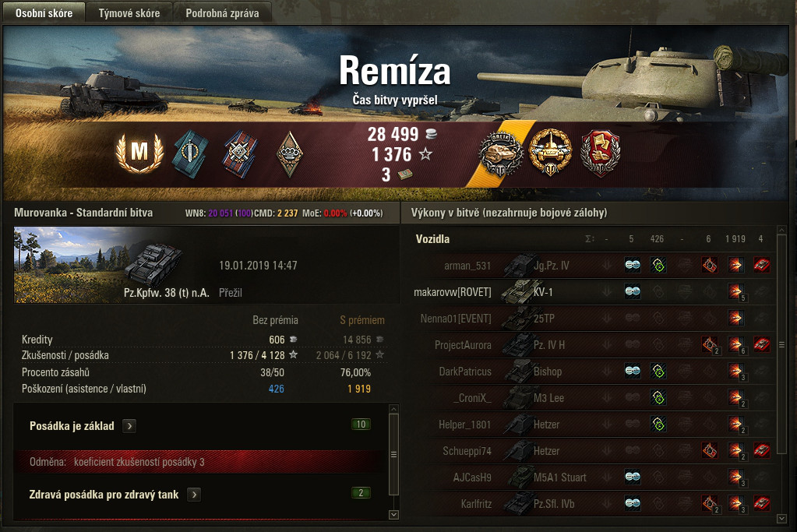Click DarkPatricus spotted binoculars icon

tap(633, 371)
